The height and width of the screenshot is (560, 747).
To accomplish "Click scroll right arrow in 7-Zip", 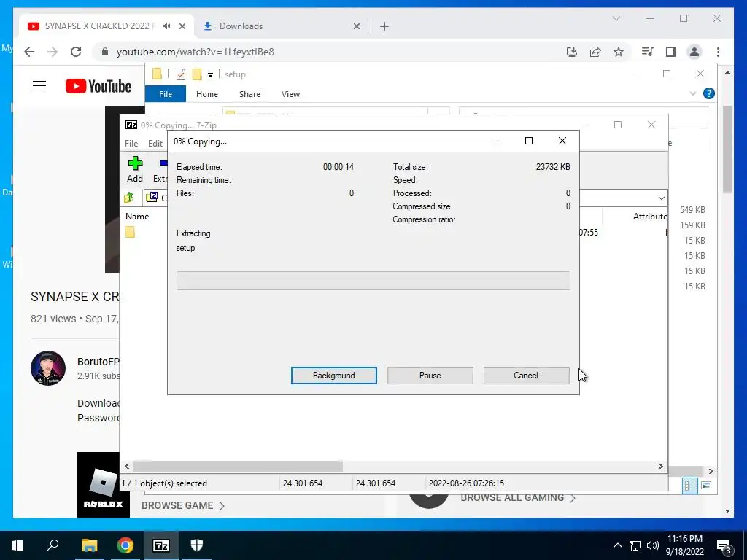I will click(660, 466).
